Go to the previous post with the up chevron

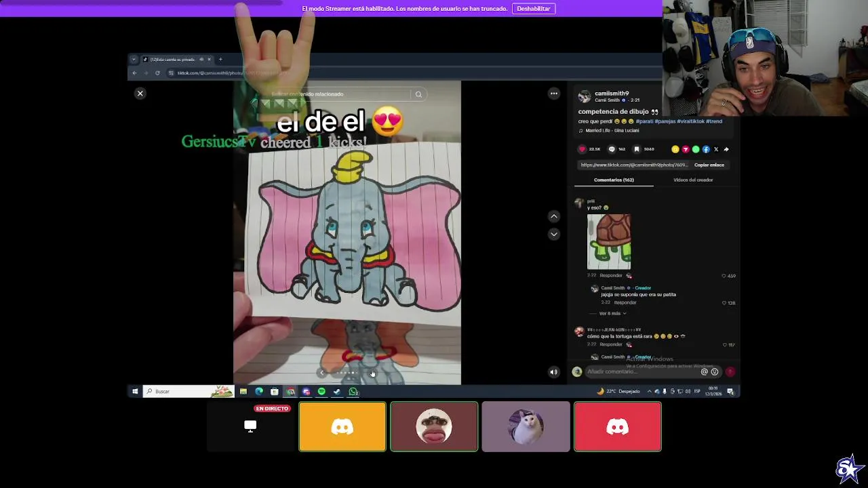tap(554, 216)
